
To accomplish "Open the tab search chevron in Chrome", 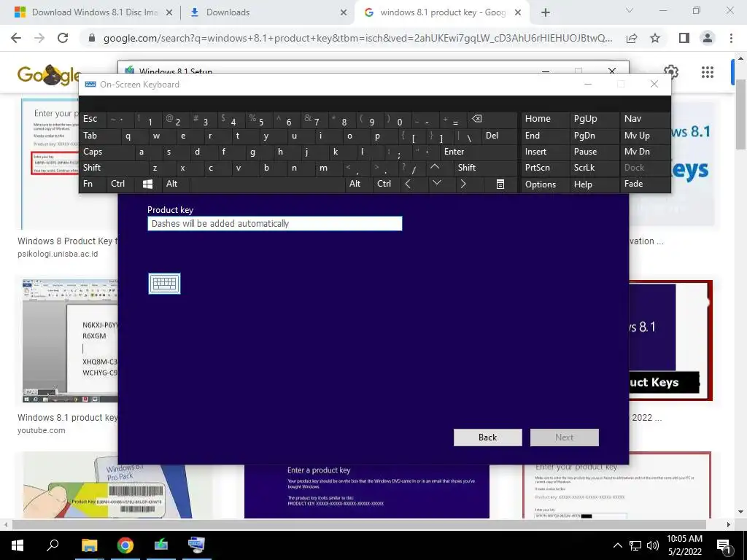I will tap(630, 10).
